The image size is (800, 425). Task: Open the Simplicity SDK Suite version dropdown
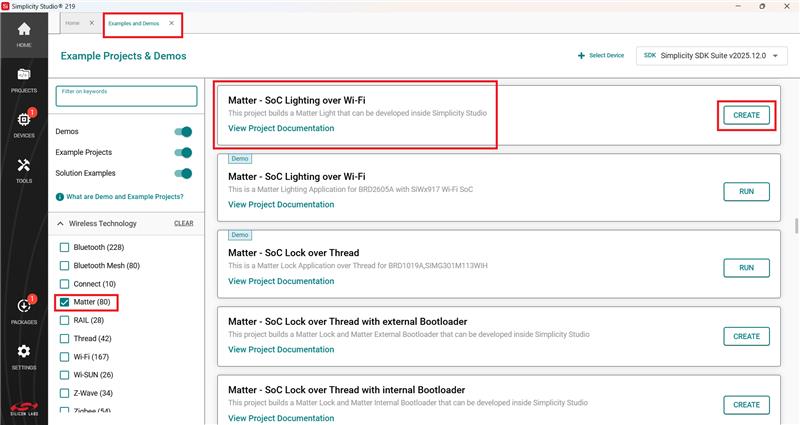pyautogui.click(x=711, y=56)
